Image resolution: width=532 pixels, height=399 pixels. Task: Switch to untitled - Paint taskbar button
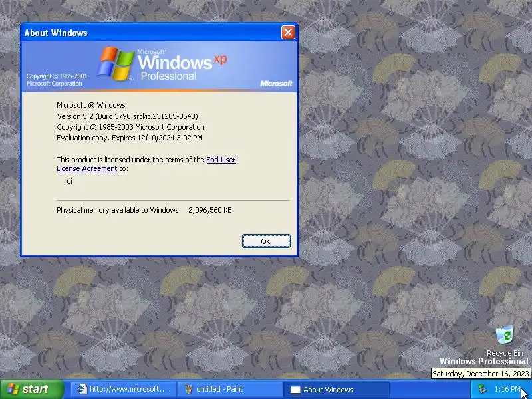[x=229, y=389]
